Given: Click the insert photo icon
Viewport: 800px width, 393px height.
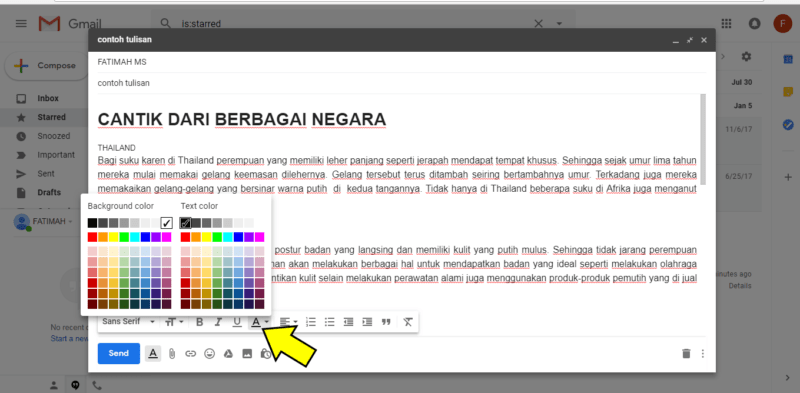Looking at the screenshot, I should pyautogui.click(x=247, y=353).
